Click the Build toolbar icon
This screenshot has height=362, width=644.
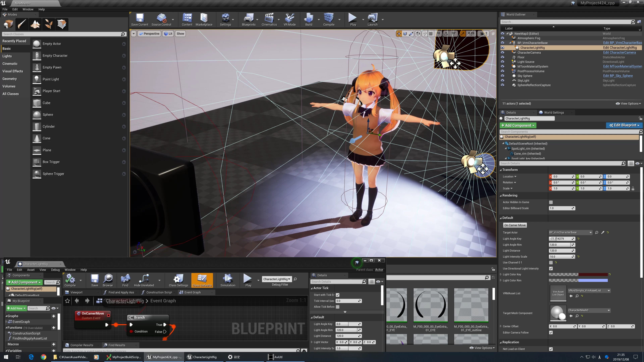coord(309,19)
